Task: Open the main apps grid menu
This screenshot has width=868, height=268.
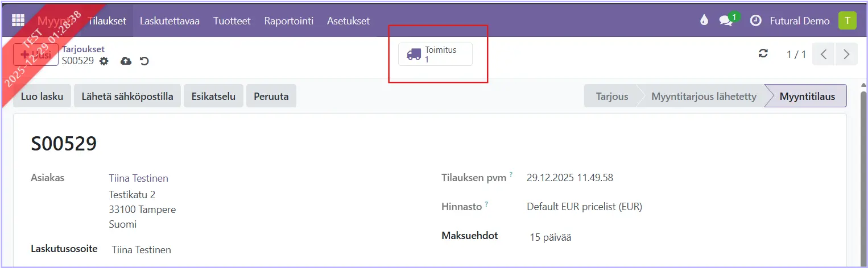Action: [x=18, y=20]
